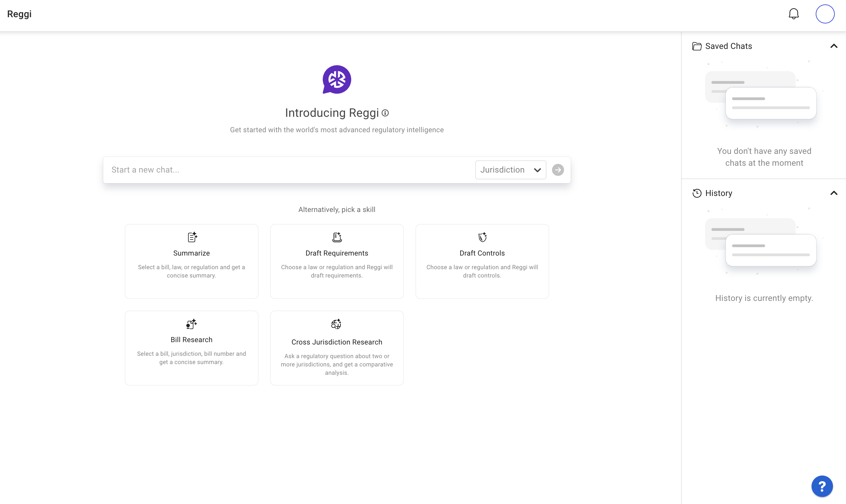846x504 pixels.
Task: Click the Saved Chats heading label
Action: (x=729, y=46)
